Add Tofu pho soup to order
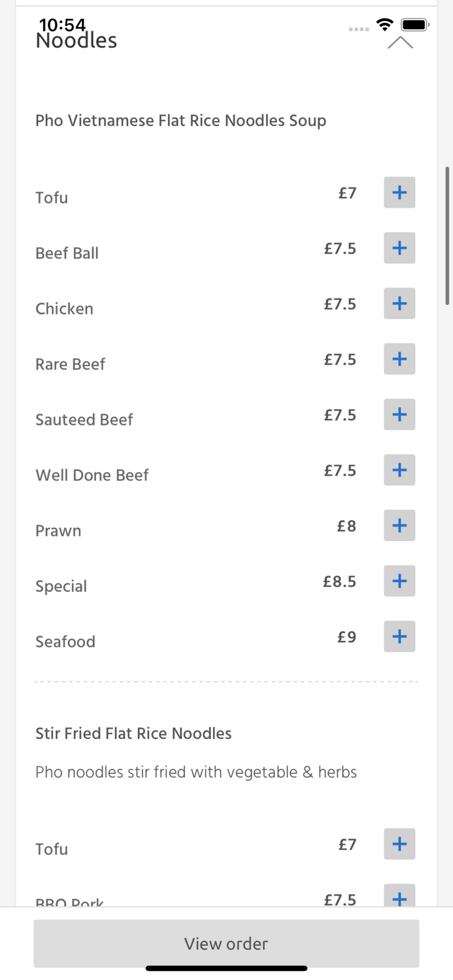This screenshot has width=453, height=980. click(399, 192)
